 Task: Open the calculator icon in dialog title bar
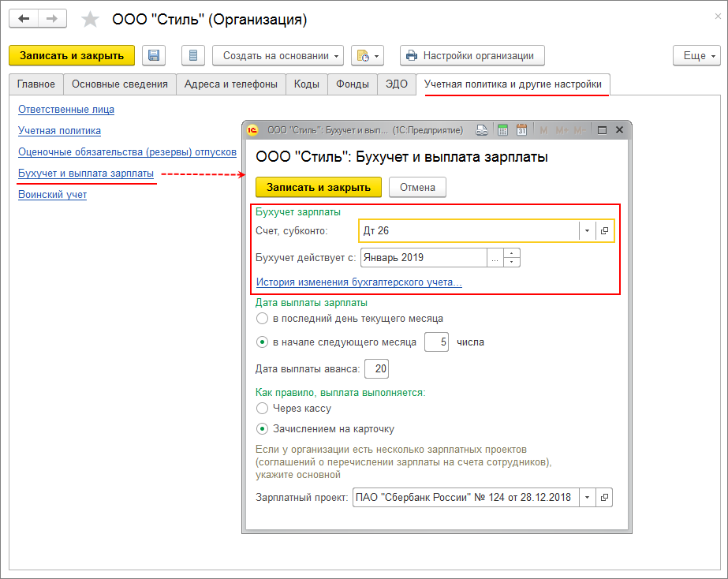pos(502,130)
